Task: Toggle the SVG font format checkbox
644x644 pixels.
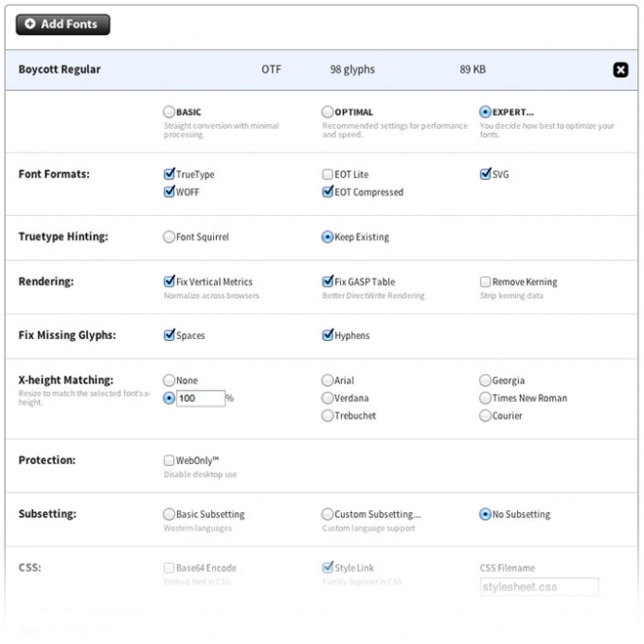Action: [485, 174]
